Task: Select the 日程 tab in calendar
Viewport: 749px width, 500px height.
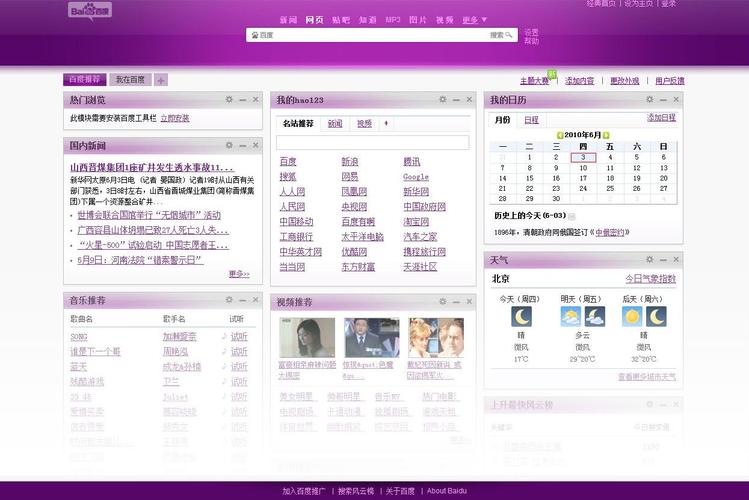Action: coord(531,120)
